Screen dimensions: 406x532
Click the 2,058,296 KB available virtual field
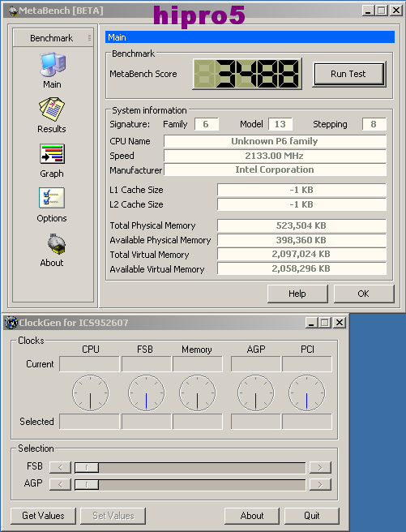tap(301, 268)
